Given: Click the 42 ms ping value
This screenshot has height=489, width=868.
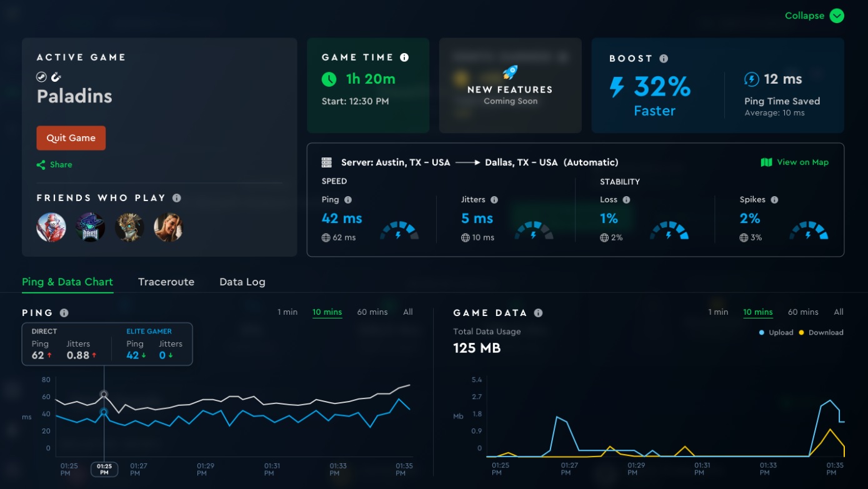Looking at the screenshot, I should click(x=342, y=219).
